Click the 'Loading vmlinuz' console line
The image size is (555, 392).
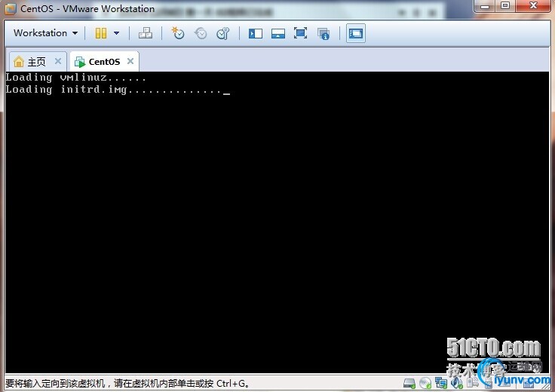[75, 77]
